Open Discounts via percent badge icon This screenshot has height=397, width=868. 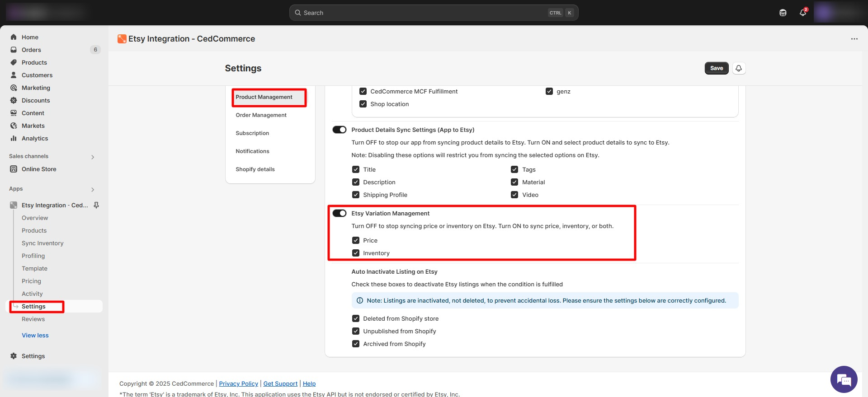tap(14, 100)
